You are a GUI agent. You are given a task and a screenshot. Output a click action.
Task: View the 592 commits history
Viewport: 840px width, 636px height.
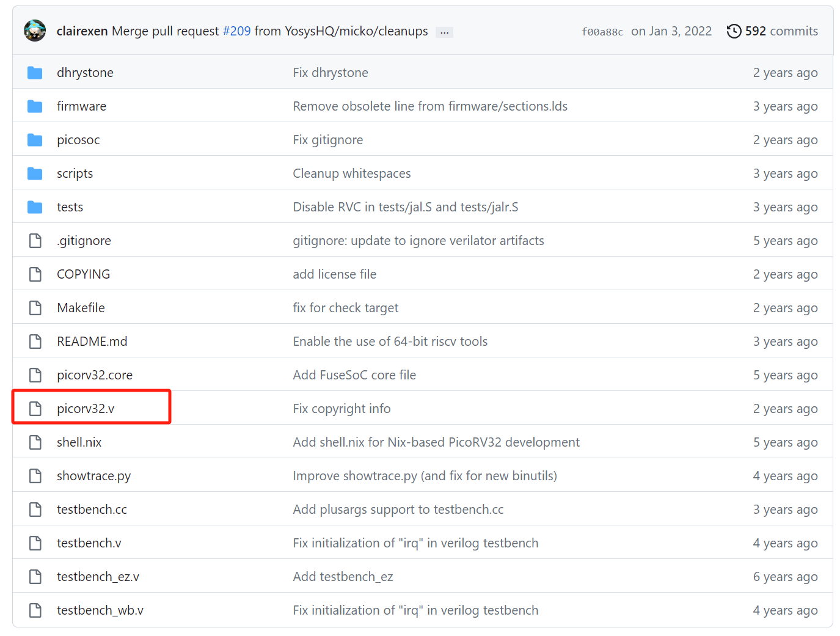pos(780,31)
